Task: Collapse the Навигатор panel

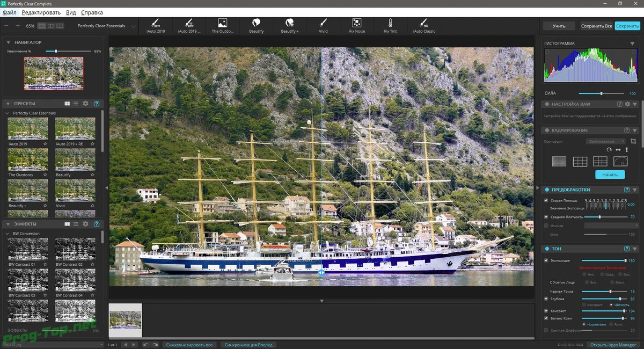Action: [x=9, y=42]
